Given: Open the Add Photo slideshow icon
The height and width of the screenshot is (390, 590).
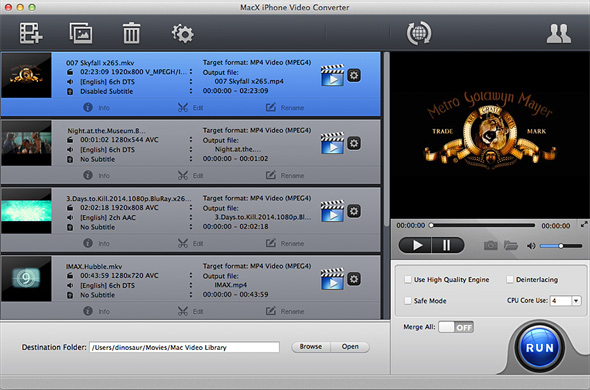Looking at the screenshot, I should click(81, 33).
